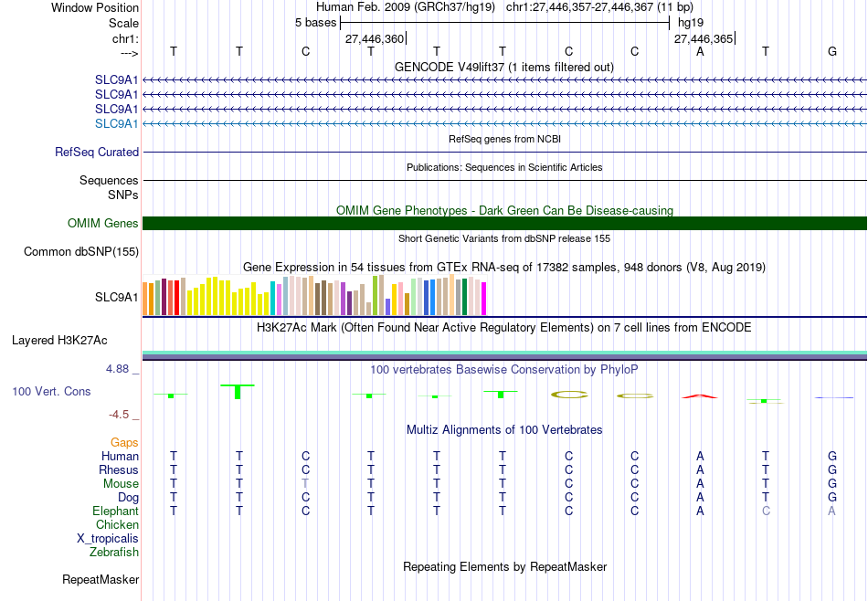Select the X_tropicalis alignment row label
The image size is (868, 601).
click(x=108, y=539)
